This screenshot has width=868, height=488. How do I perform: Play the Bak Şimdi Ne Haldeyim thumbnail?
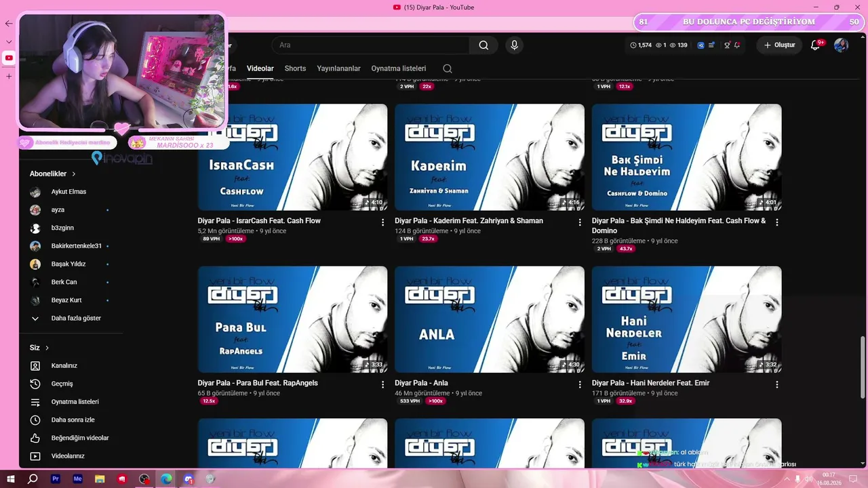click(x=687, y=157)
